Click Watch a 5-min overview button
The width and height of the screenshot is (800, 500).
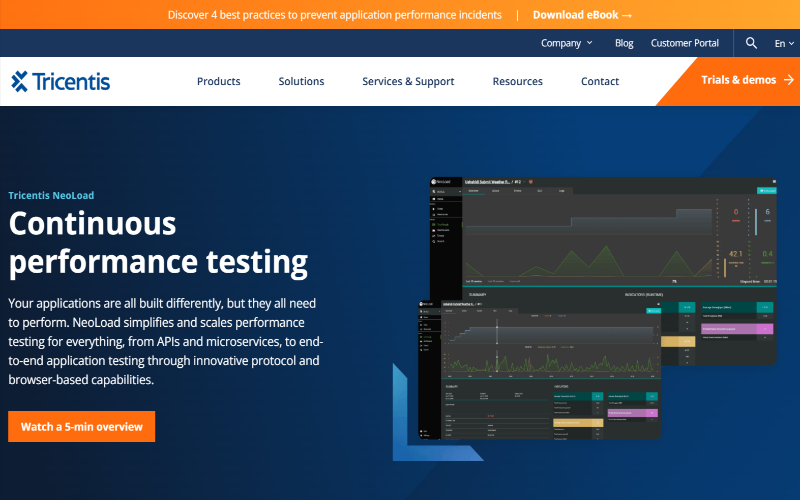point(82,427)
